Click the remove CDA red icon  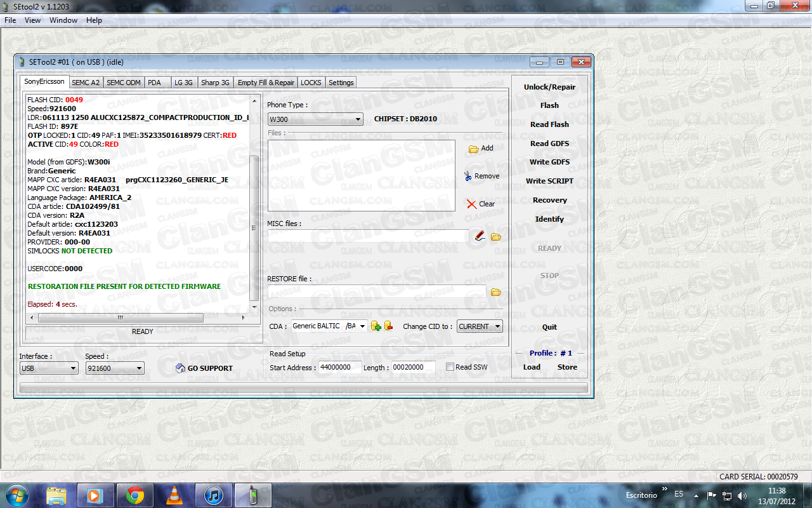(x=388, y=326)
